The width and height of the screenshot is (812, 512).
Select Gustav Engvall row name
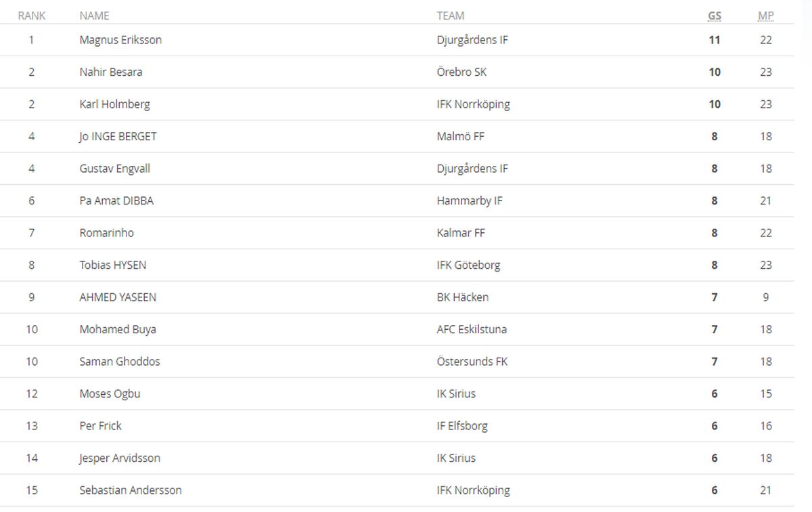(115, 169)
